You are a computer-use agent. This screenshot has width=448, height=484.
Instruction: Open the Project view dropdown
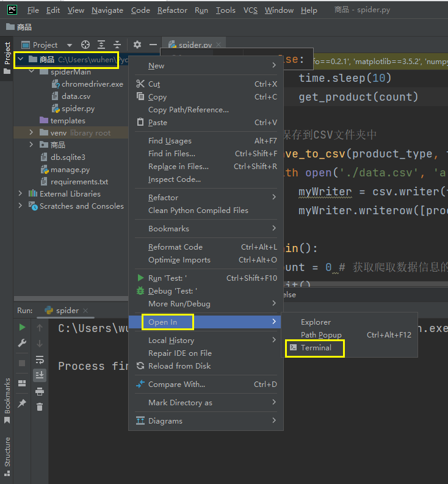[x=69, y=45]
